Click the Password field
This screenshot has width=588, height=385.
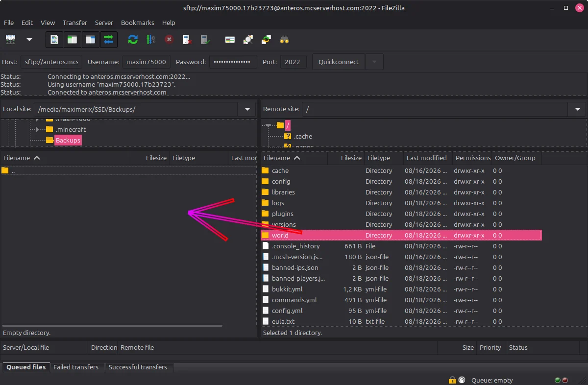tap(233, 62)
